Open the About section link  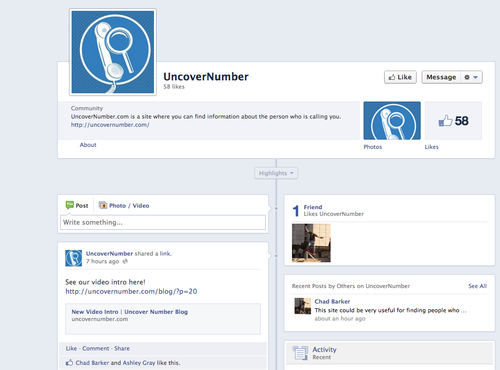click(88, 145)
